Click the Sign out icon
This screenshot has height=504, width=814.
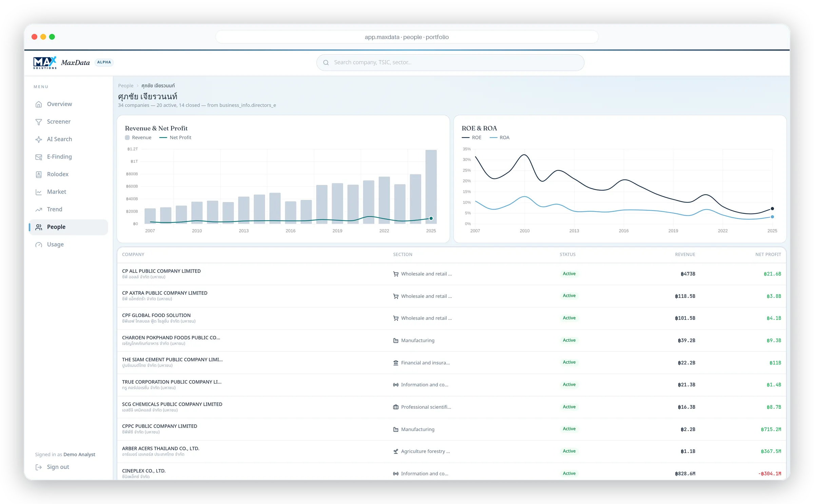point(39,467)
